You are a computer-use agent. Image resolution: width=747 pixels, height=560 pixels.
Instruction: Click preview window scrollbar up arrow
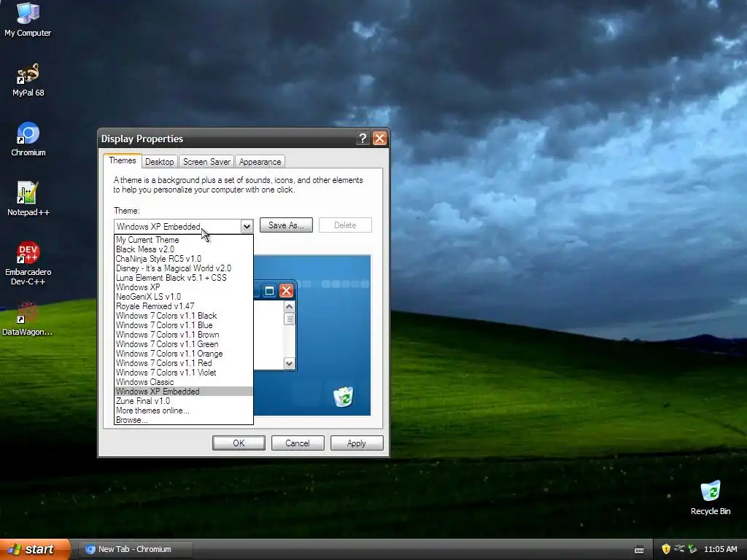click(x=289, y=307)
